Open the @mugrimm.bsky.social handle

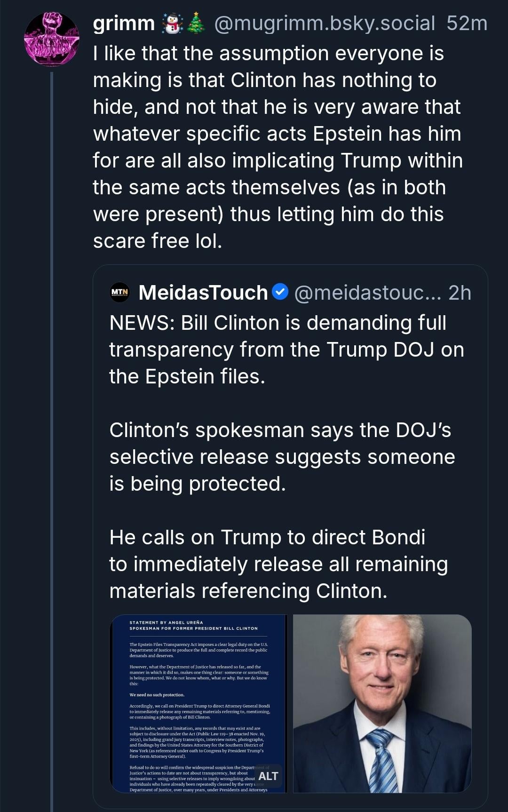click(x=325, y=24)
